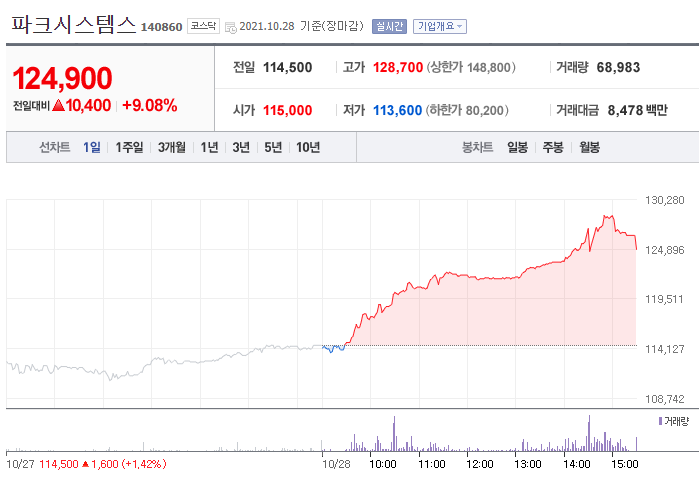Screen dimensions: 699x482
Task: Show the 일봉 daily candle chart
Action: click(518, 147)
